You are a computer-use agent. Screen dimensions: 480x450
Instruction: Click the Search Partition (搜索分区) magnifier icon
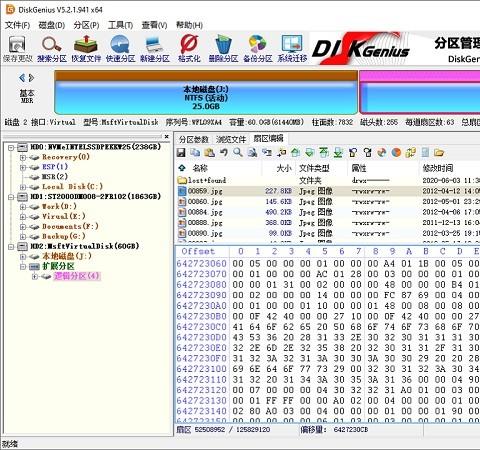[x=52, y=49]
